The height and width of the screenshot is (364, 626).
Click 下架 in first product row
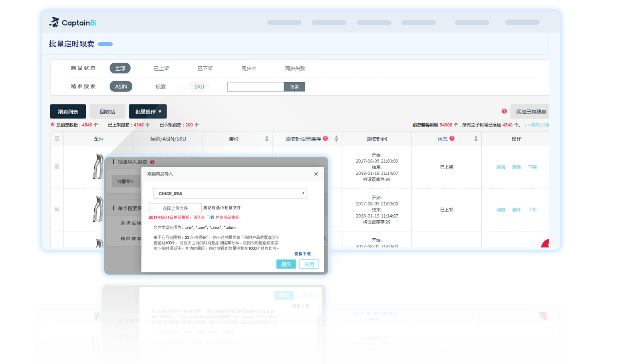[x=533, y=167]
